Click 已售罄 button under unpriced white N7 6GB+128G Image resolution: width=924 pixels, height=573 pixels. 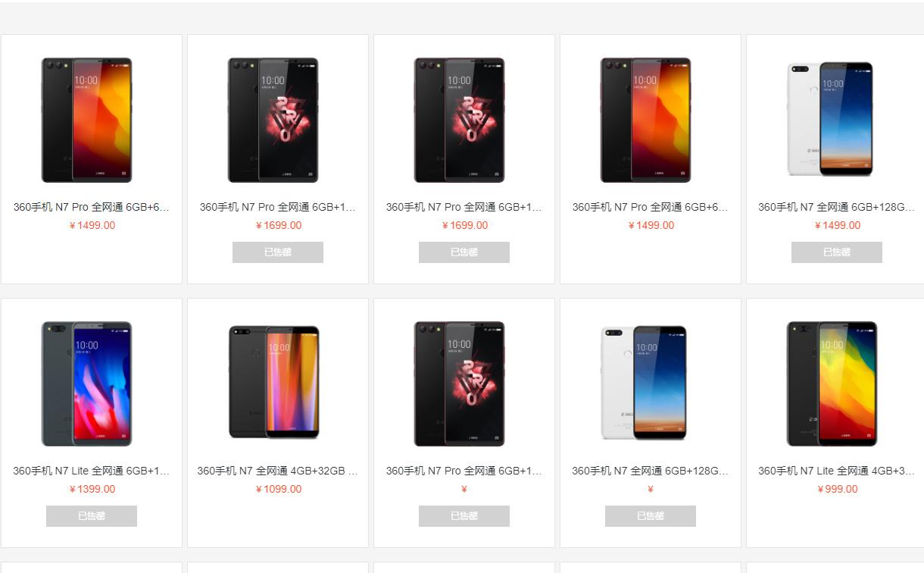coord(651,516)
